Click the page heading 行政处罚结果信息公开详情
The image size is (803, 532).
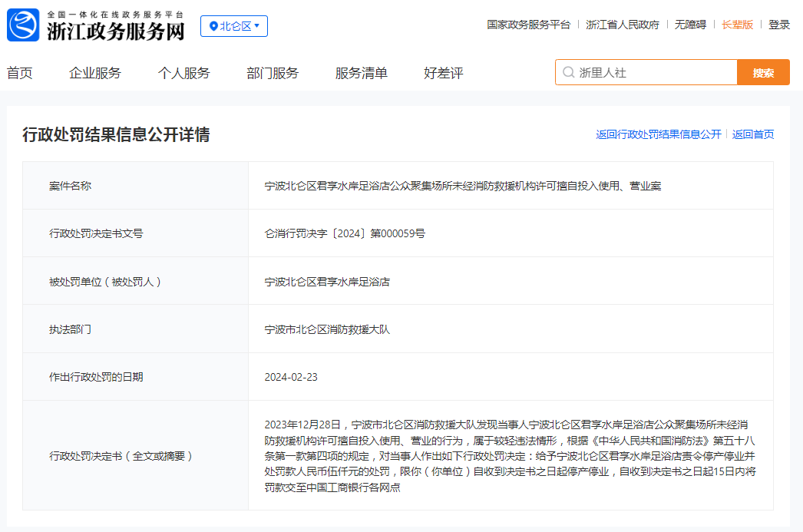[x=116, y=134]
